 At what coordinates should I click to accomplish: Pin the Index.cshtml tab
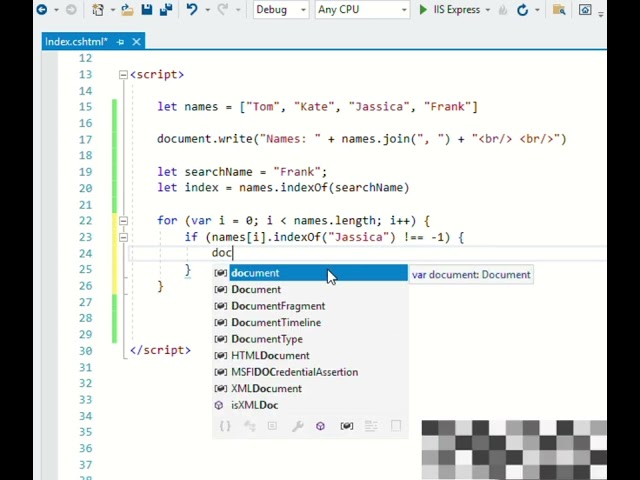(x=120, y=42)
